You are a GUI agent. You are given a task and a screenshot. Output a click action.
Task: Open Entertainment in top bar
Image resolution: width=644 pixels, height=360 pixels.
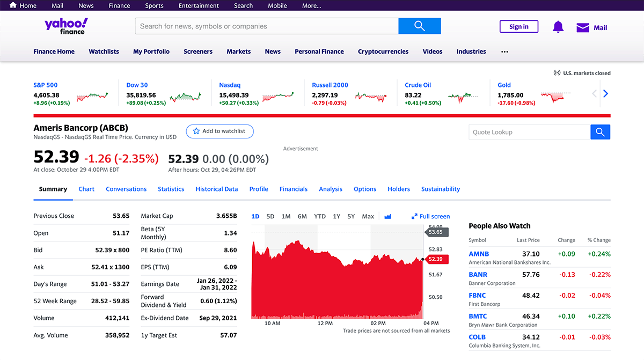(199, 5)
